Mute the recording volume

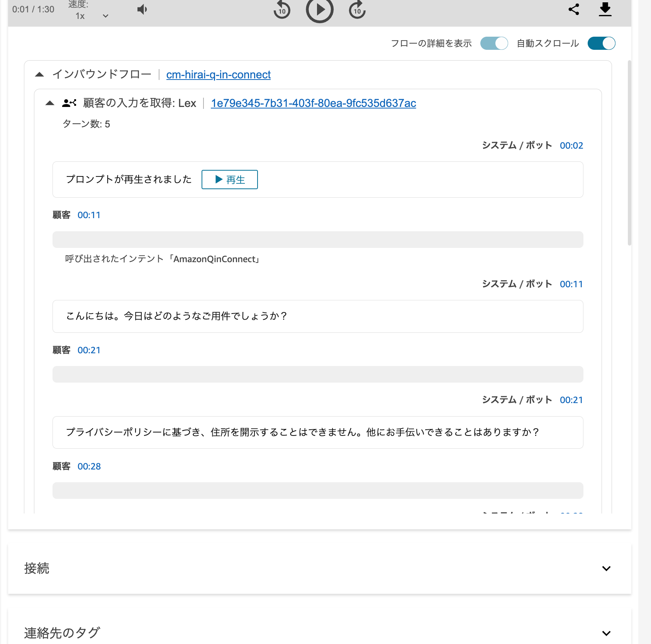(x=142, y=9)
